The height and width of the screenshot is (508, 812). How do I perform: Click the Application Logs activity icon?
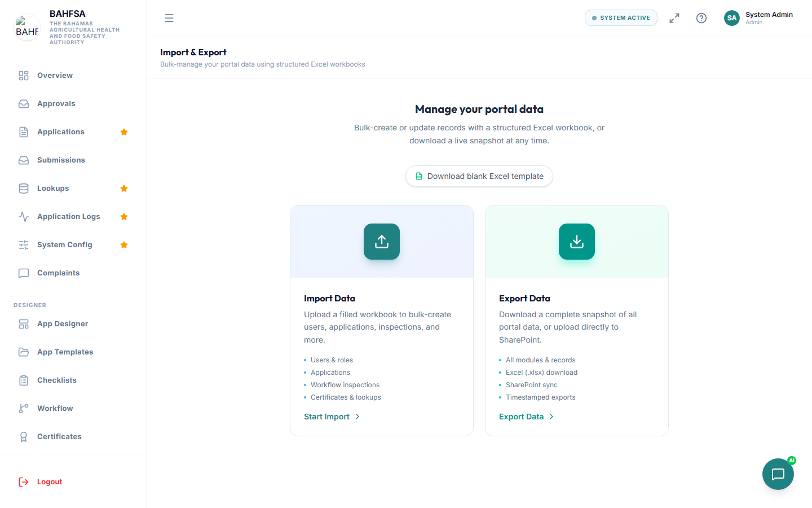pyautogui.click(x=24, y=217)
